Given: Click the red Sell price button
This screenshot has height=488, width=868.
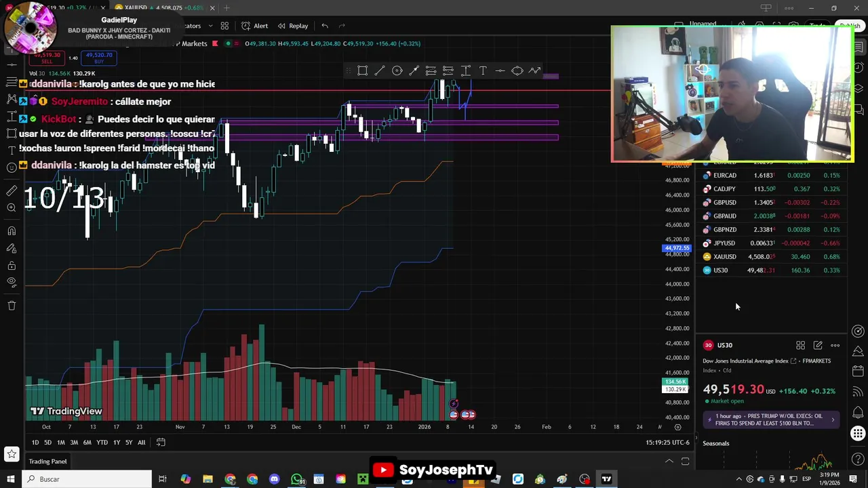Looking at the screenshot, I should (47, 58).
